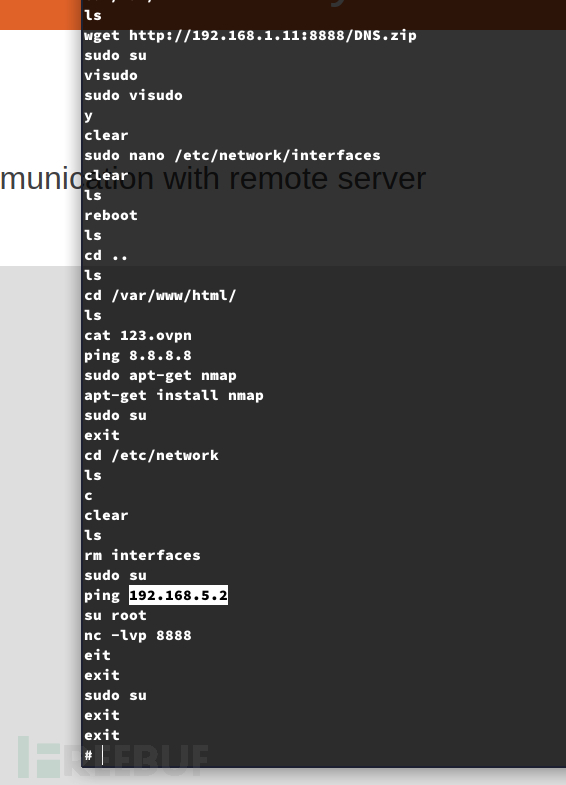Click the 'reboot' command line
Screen dimensions: 566x785
point(111,216)
